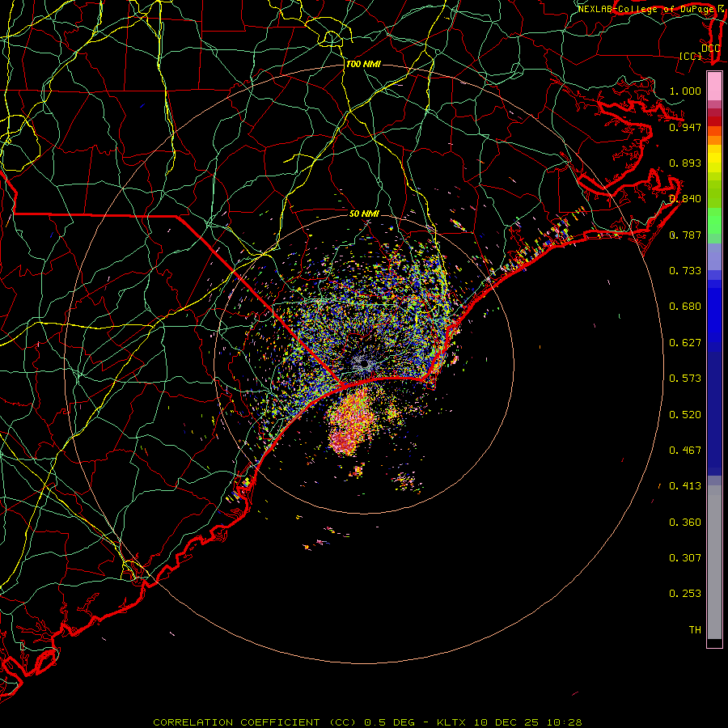Screen dimensions: 728x728
Task: Click the TH threshold label
Action: coord(695,630)
